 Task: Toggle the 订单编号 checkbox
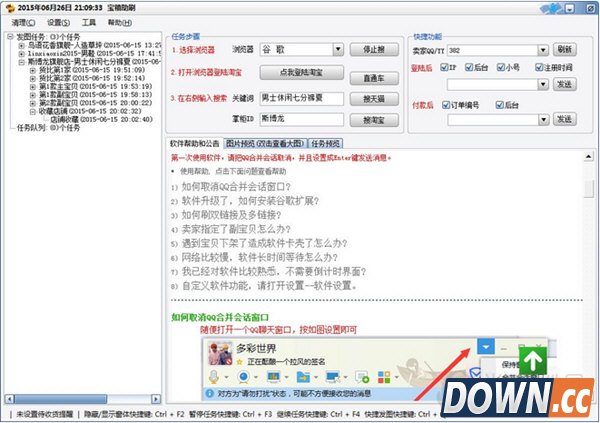(x=445, y=105)
